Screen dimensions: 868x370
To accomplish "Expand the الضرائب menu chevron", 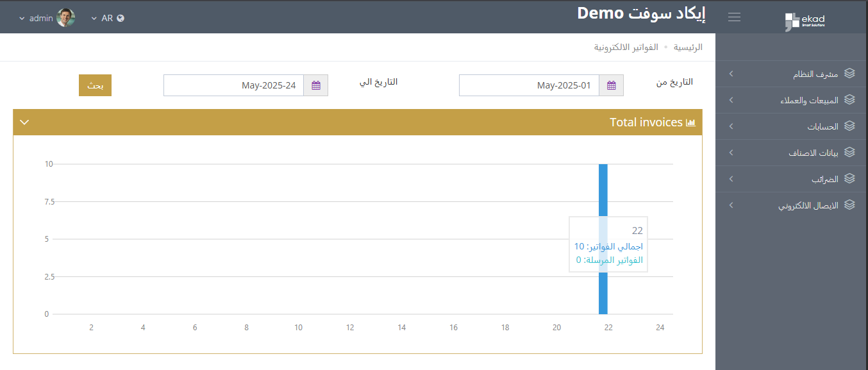I will [731, 180].
